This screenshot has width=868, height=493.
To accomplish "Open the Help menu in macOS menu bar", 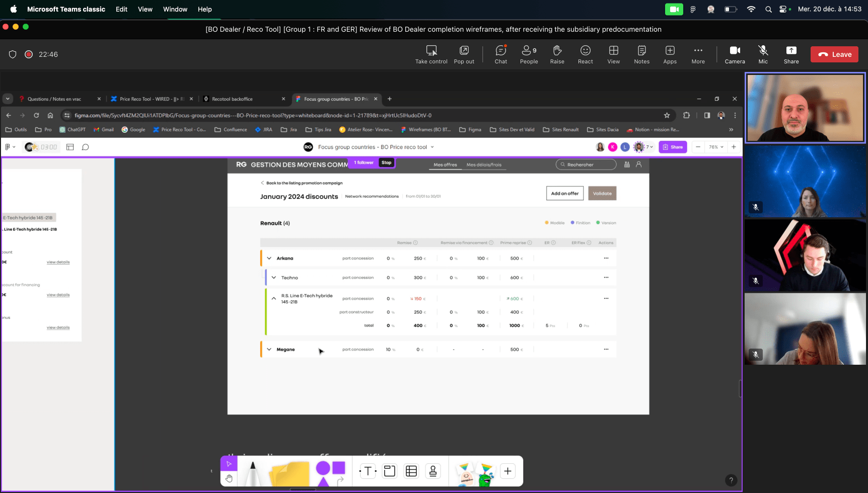I will pyautogui.click(x=204, y=9).
